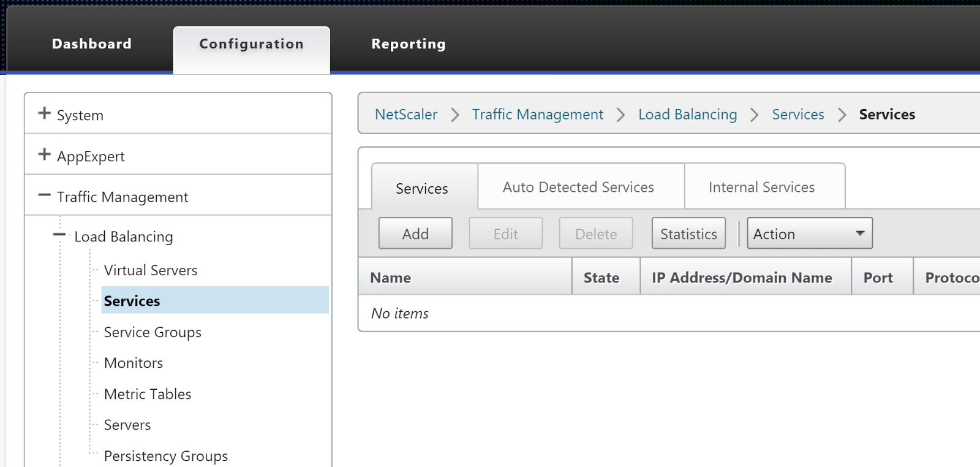Open Service Groups in the tree
Viewport: 980px width, 467px height.
153,332
